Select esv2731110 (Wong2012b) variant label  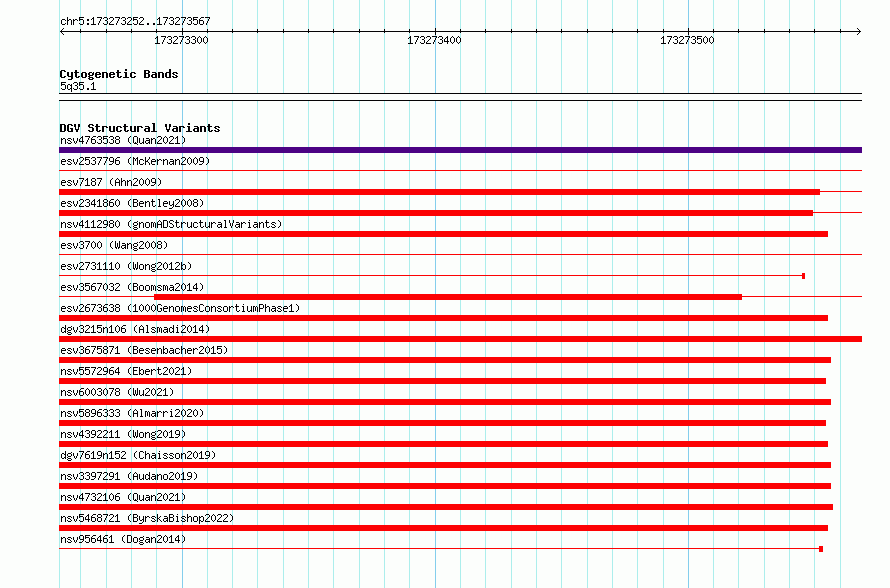click(x=126, y=266)
